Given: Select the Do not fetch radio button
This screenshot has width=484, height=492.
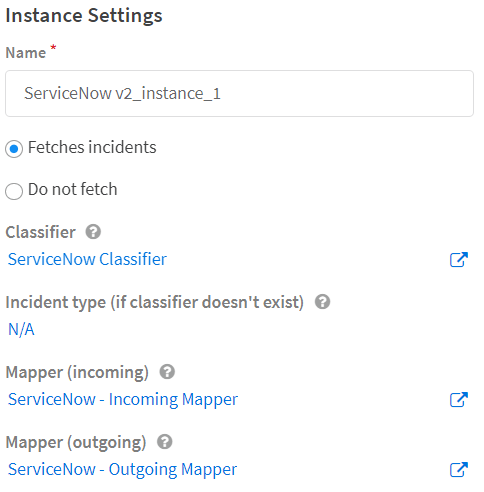Looking at the screenshot, I should click(14, 191).
